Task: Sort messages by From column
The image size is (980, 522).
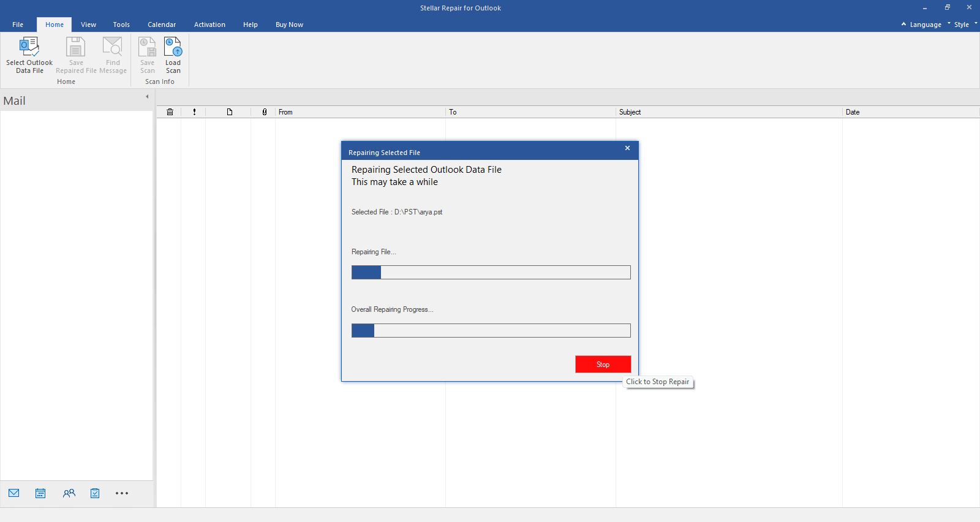Action: click(361, 112)
